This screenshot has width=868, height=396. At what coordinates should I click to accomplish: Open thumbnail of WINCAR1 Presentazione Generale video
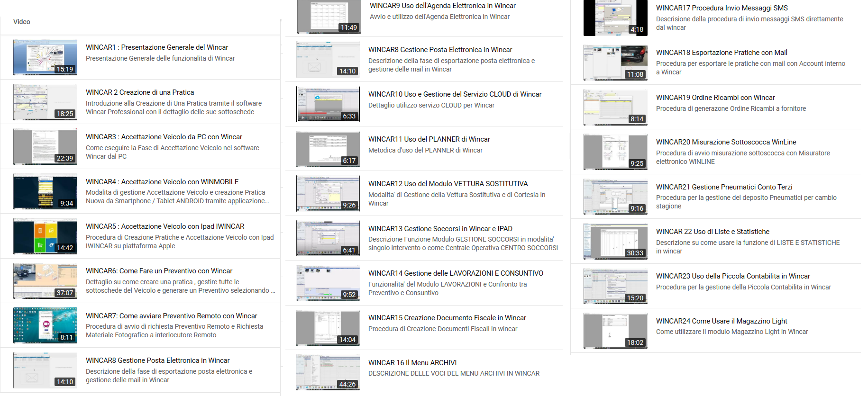coord(45,57)
